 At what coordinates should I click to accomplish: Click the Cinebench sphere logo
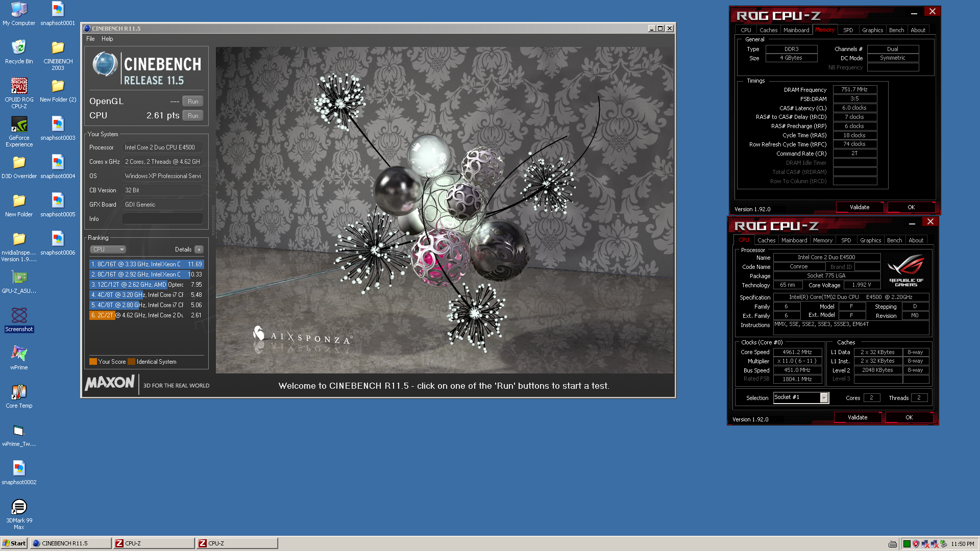[x=105, y=65]
